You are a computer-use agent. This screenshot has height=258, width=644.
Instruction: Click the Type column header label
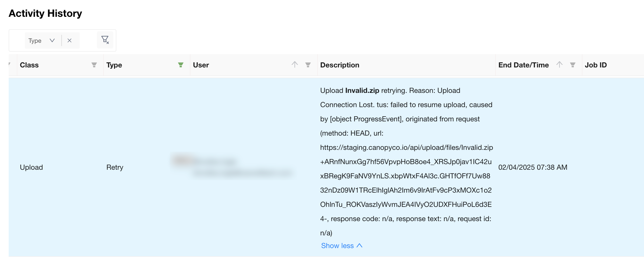(x=114, y=65)
